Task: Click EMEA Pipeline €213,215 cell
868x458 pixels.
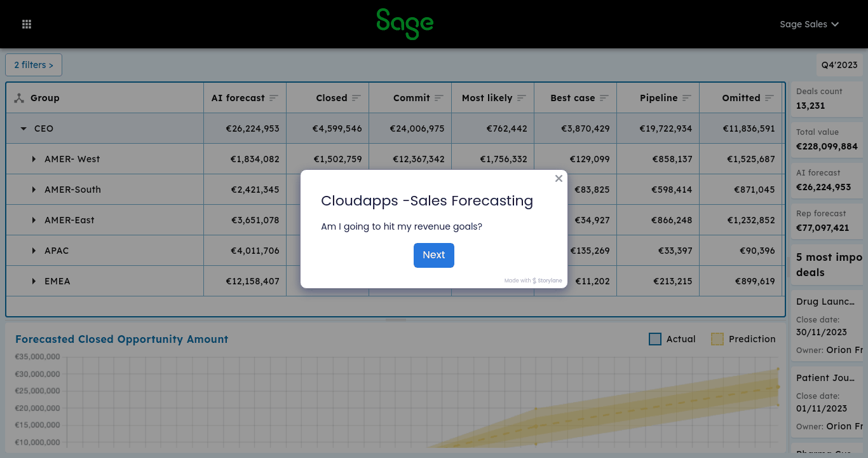Action: [x=658, y=281]
